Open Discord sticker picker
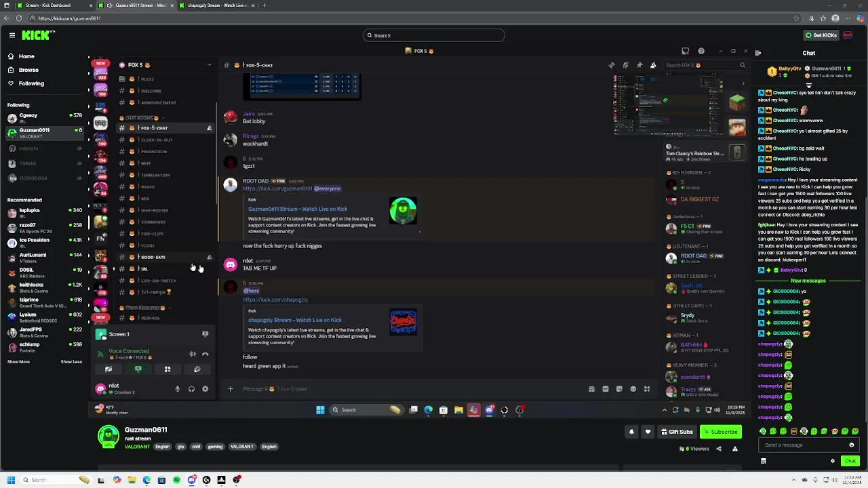This screenshot has width=868, height=488. pos(619,389)
